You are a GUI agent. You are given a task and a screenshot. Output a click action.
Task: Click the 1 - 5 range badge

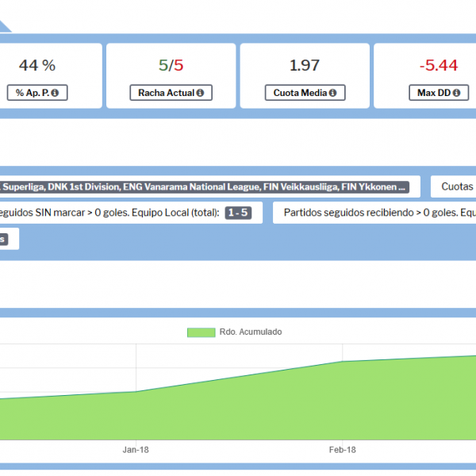(x=238, y=213)
